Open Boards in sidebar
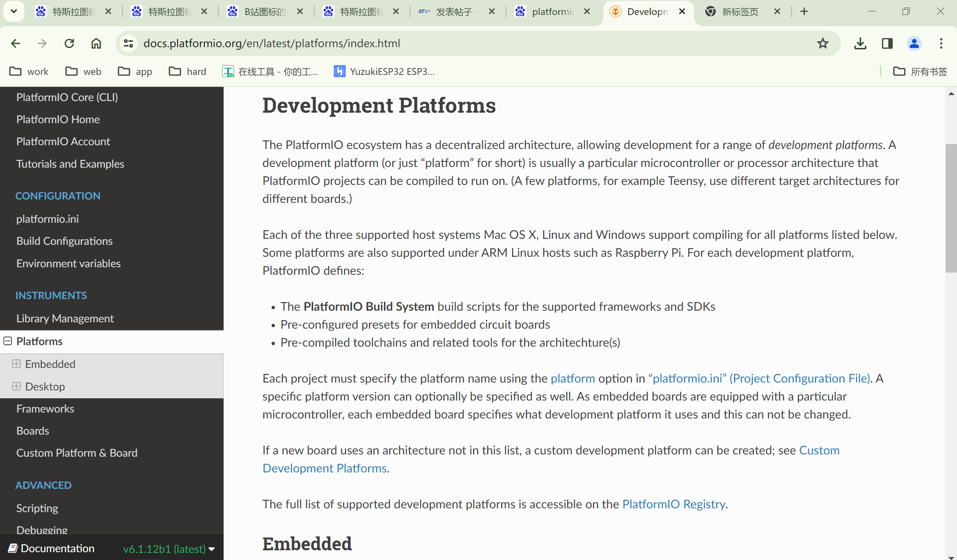Image resolution: width=957 pixels, height=560 pixels. (x=33, y=431)
